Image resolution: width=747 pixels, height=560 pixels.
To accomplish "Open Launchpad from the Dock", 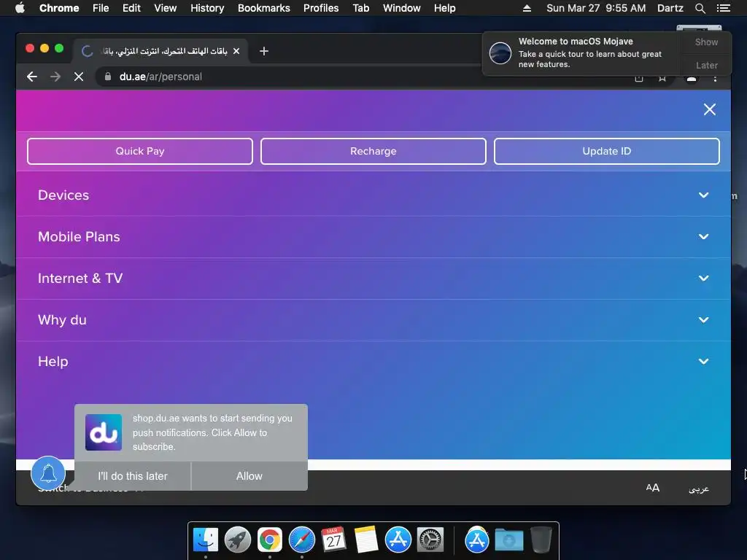I will (238, 540).
